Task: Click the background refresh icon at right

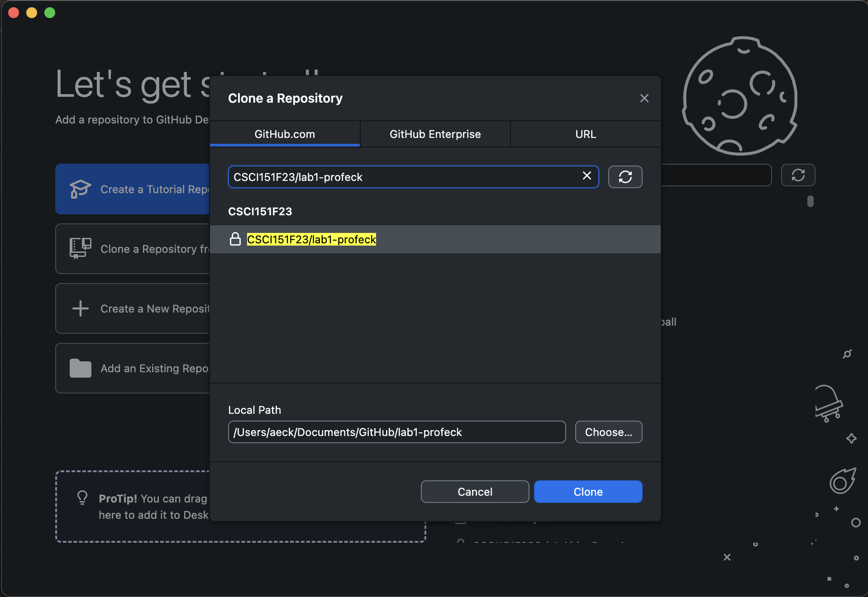Action: coord(798,175)
